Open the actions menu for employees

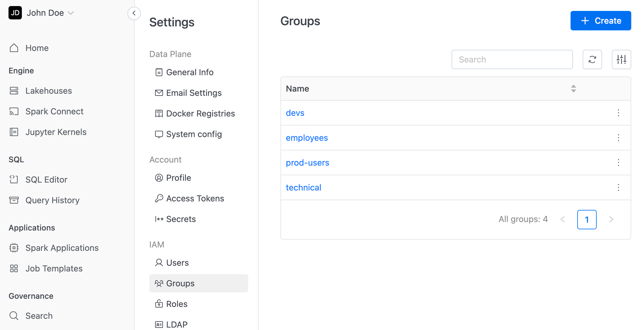point(618,138)
